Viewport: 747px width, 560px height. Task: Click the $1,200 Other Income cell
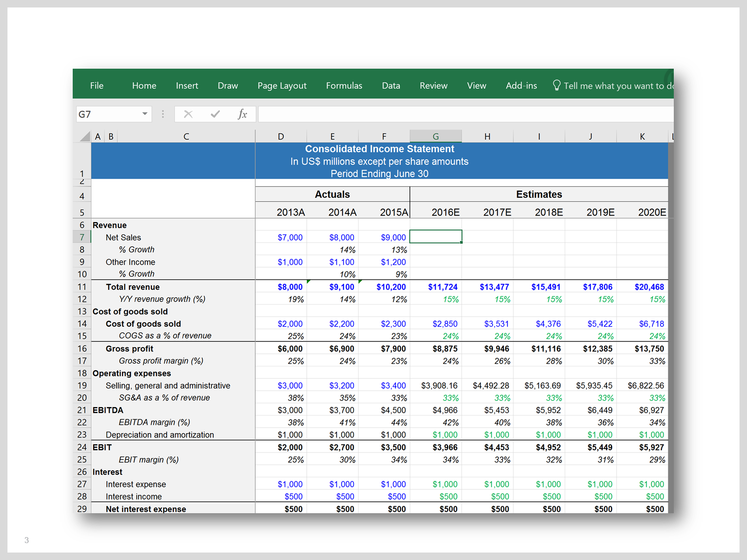pyautogui.click(x=384, y=262)
